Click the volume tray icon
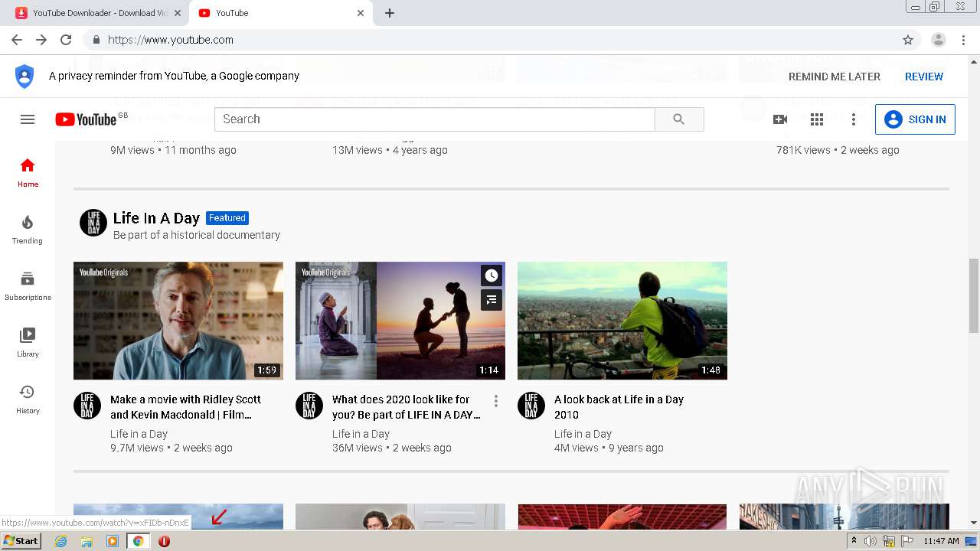 tap(871, 541)
